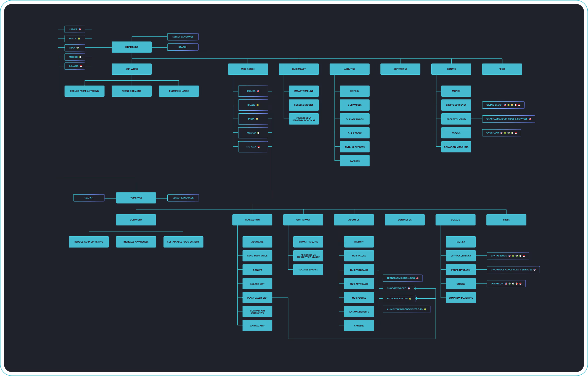Click the India box under Take Action
This screenshot has width=588, height=376.
(x=253, y=119)
